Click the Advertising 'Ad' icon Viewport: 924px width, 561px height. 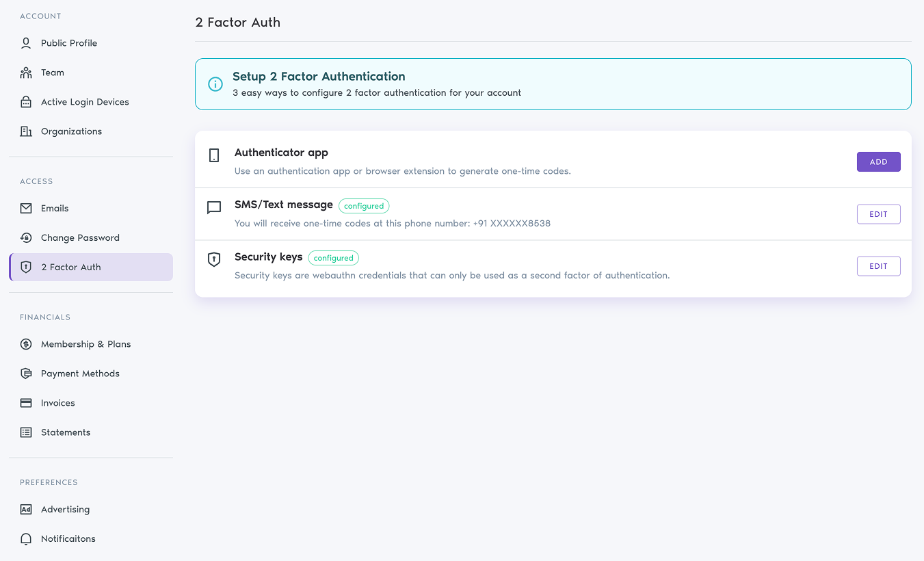coord(26,509)
